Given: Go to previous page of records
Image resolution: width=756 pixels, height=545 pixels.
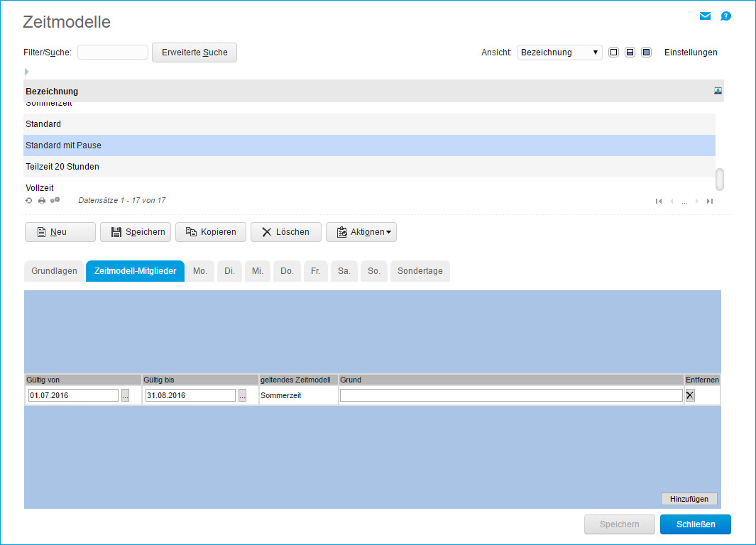Looking at the screenshot, I should (672, 201).
